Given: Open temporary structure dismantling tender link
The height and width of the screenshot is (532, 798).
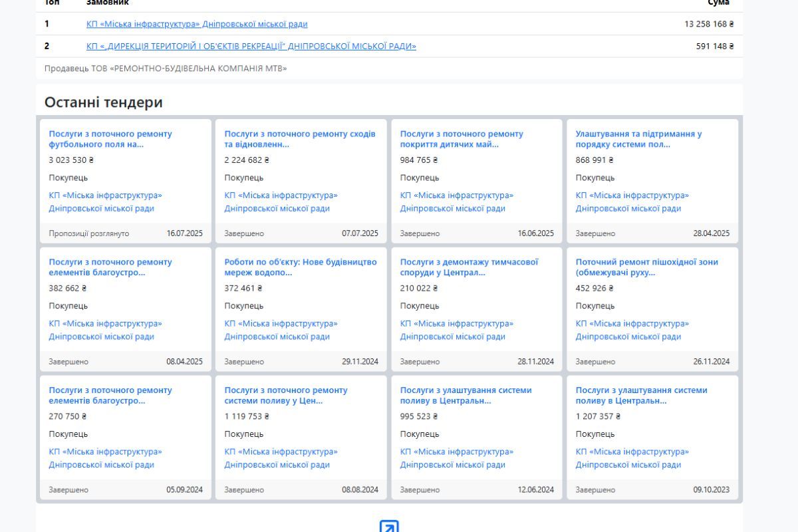Looking at the screenshot, I should (x=469, y=267).
